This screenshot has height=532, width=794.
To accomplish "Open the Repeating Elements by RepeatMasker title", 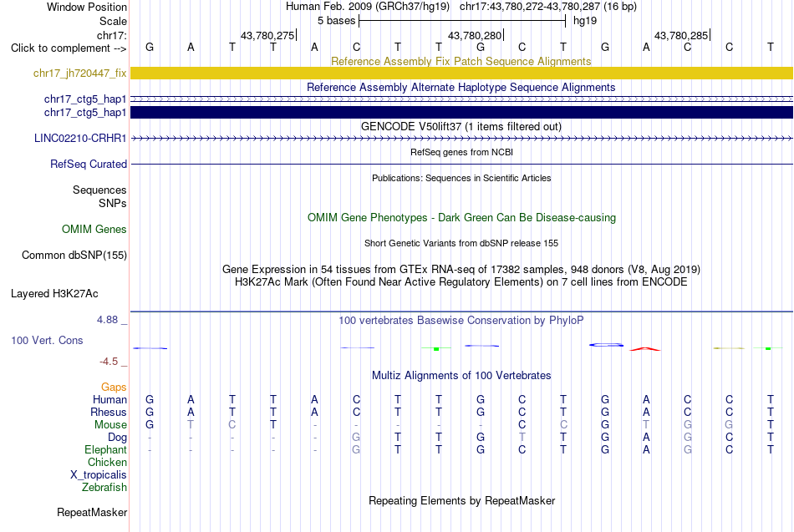I will [x=461, y=500].
